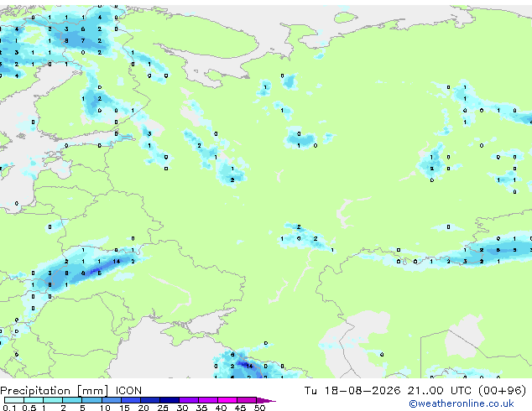Image resolution: width=532 pixels, height=411 pixels.
Task: Select the 30–35 mm purple legend segment
Action: tap(189, 400)
